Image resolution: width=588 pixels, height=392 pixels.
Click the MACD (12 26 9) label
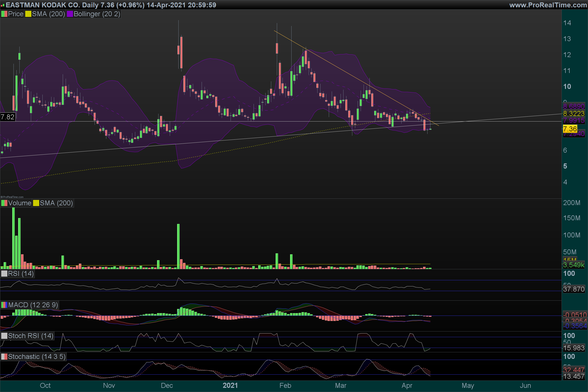[x=33, y=305]
